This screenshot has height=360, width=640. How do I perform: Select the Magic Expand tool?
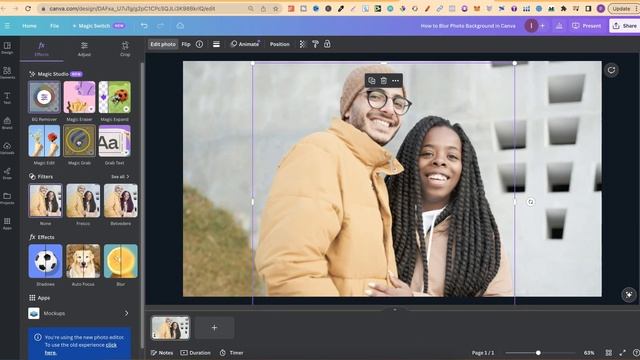tap(115, 97)
